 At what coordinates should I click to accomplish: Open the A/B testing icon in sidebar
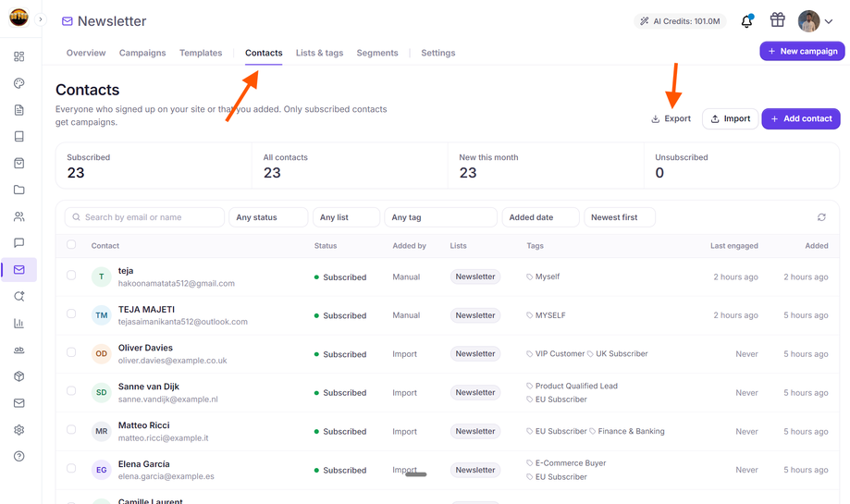19,350
